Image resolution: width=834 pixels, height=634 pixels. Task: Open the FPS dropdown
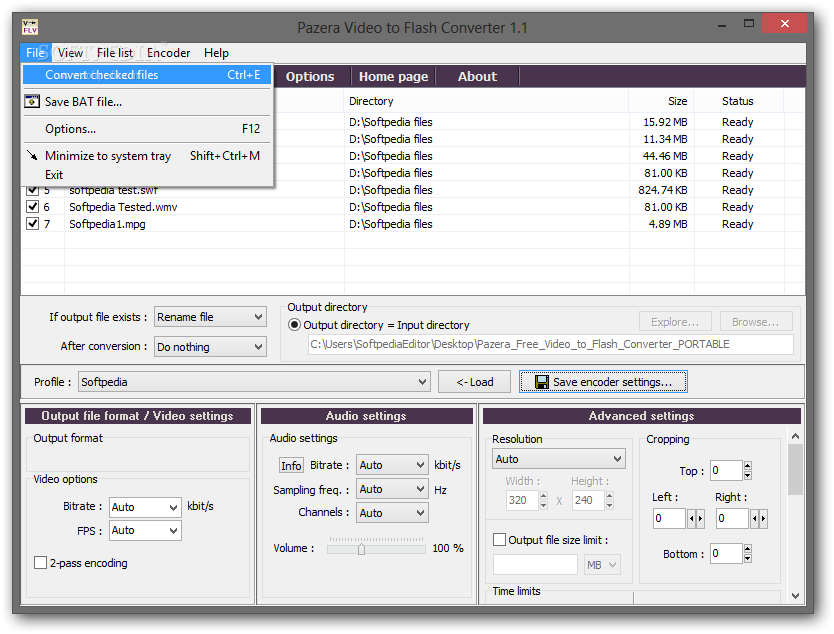pos(145,530)
